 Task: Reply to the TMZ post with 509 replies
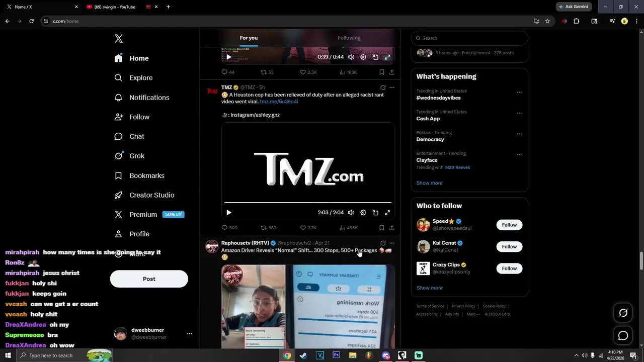[229, 228]
